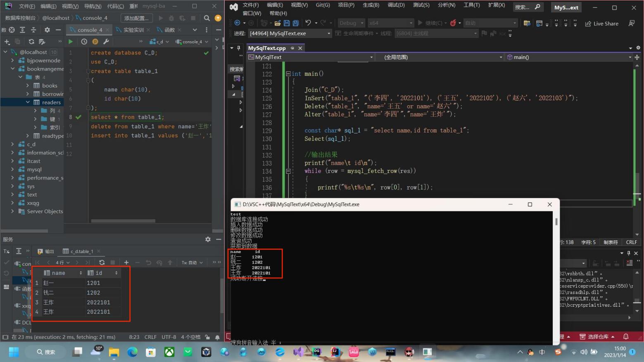Click Visual Studio feedback icon near Live Share

631,23
